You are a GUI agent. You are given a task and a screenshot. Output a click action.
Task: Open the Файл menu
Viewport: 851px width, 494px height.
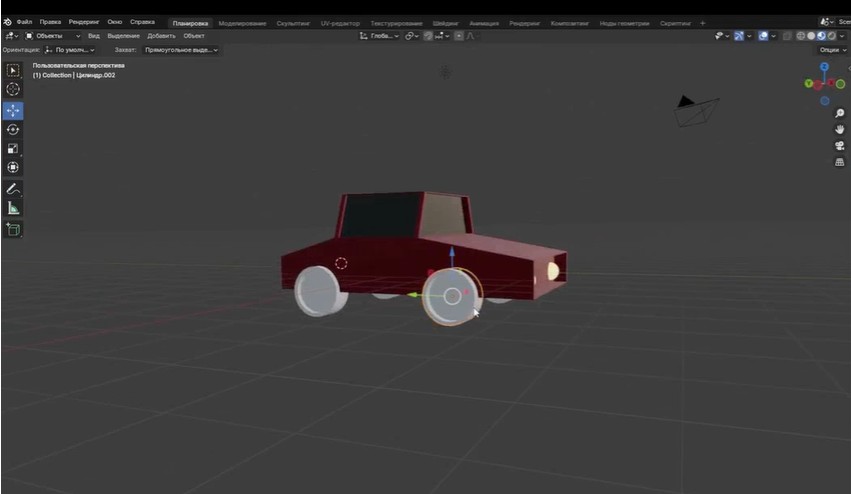[x=24, y=22]
